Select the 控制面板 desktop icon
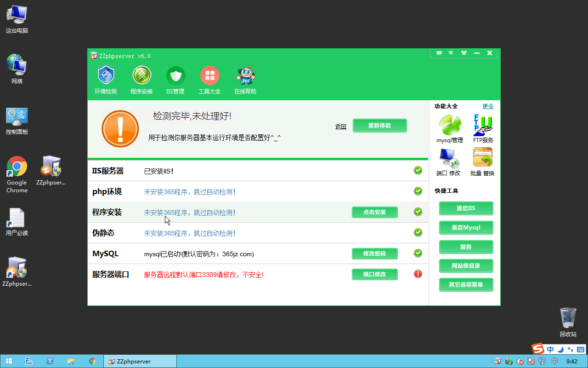The height and width of the screenshot is (368, 588). [17, 121]
